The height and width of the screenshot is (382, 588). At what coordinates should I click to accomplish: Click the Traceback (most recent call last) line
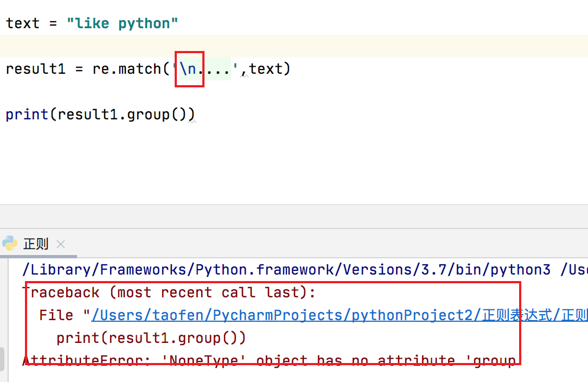169,292
